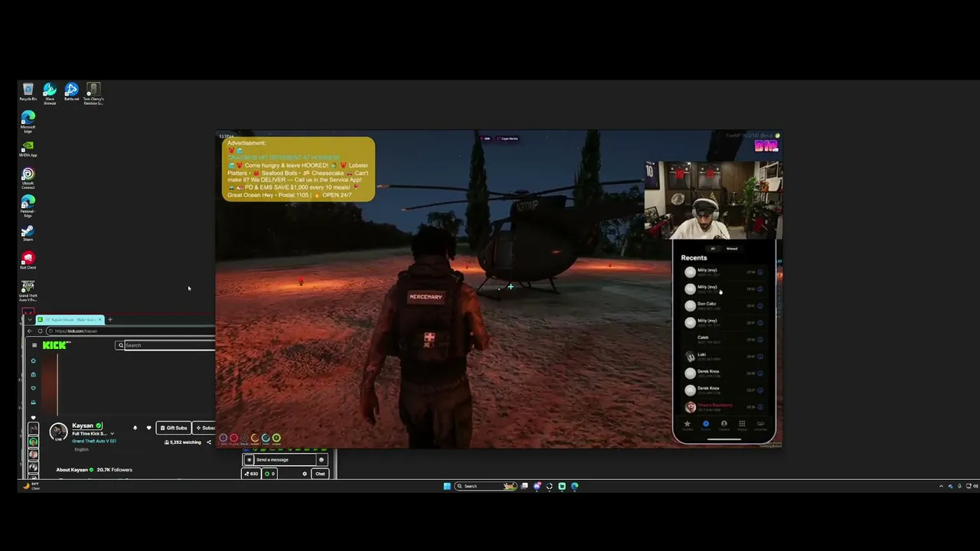This screenshot has width=980, height=551.
Task: Toggle follow heart for Kaysan
Action: click(149, 428)
